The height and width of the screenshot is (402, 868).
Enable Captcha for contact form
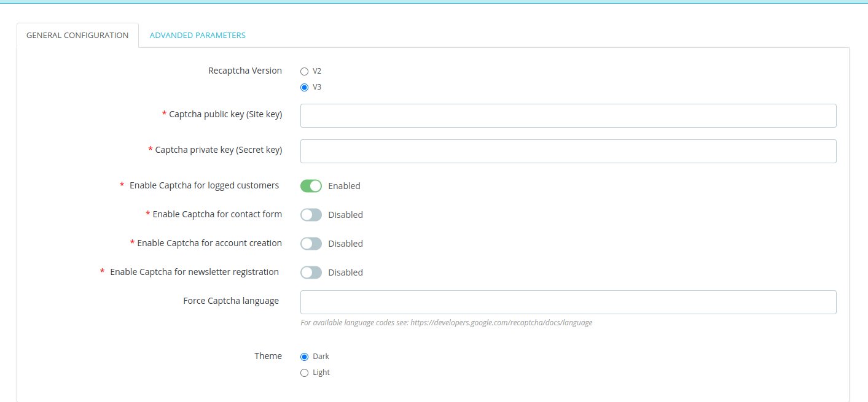[311, 214]
